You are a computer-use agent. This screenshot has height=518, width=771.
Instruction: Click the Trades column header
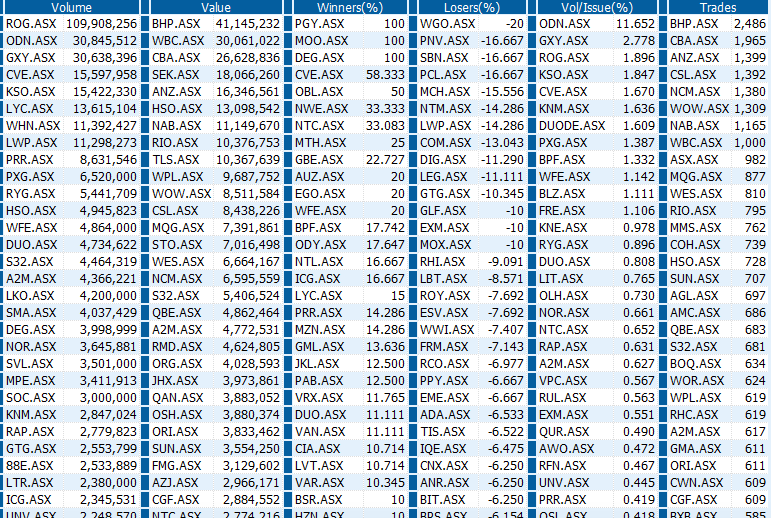718,7
